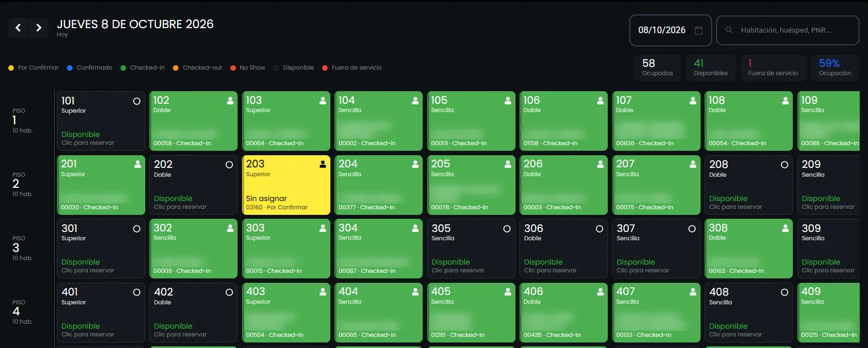Click the guest icon on room 203
Viewport: 868px width, 348px height.
[x=323, y=165]
